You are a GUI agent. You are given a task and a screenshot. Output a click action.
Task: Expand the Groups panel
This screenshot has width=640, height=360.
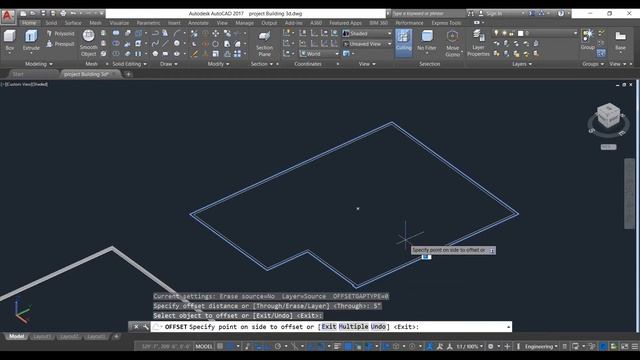pyautogui.click(x=593, y=64)
